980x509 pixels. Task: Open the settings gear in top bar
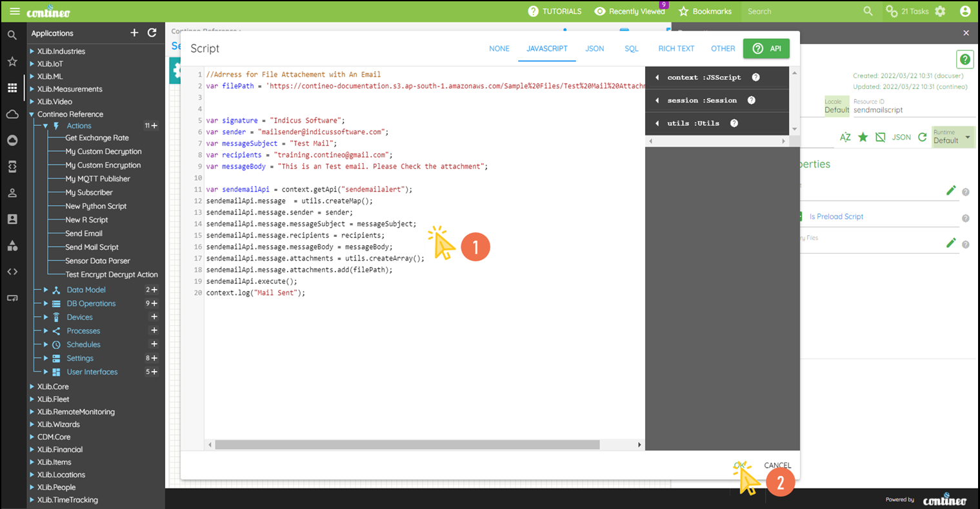point(940,12)
